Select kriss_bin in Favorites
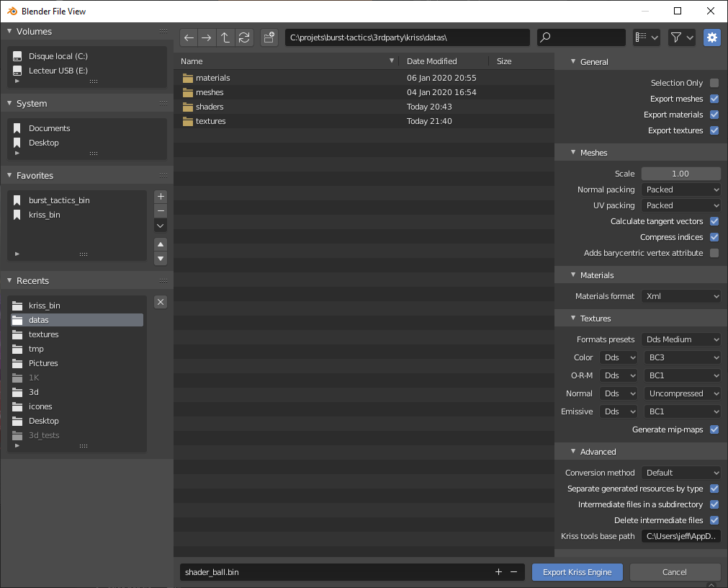This screenshot has width=728, height=588. click(45, 215)
